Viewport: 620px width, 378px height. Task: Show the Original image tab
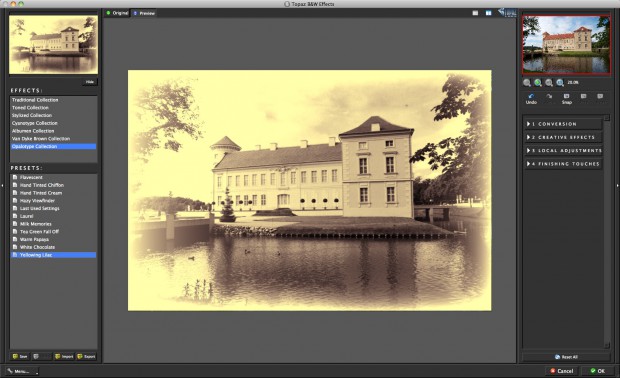[117, 13]
